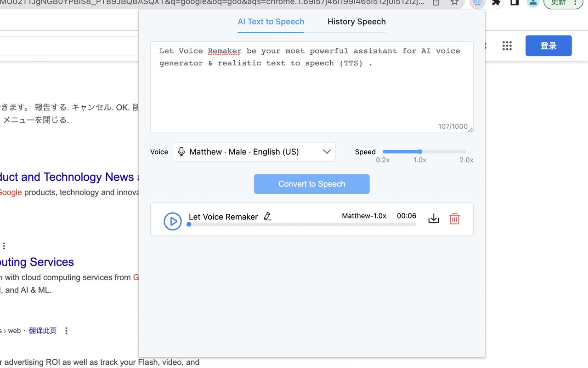Click the Voice label
Screen dimensions: 588x368
(159, 152)
